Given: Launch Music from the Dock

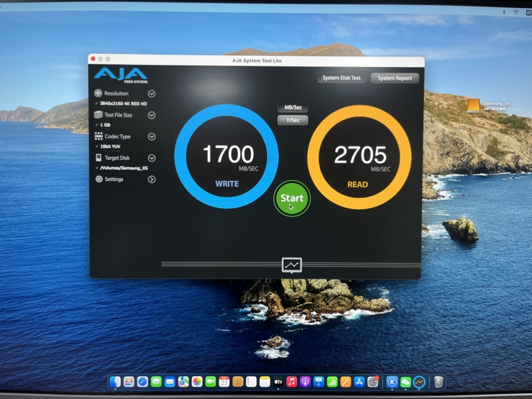Looking at the screenshot, I should point(292,382).
